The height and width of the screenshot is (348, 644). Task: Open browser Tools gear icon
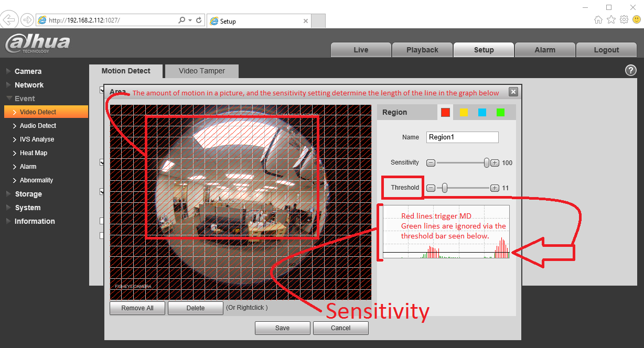pos(624,20)
